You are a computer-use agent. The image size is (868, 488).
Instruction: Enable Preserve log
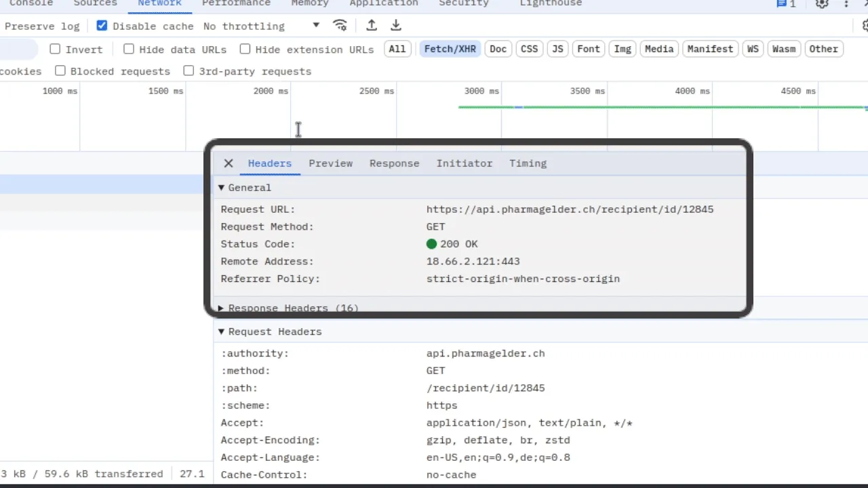[42, 26]
